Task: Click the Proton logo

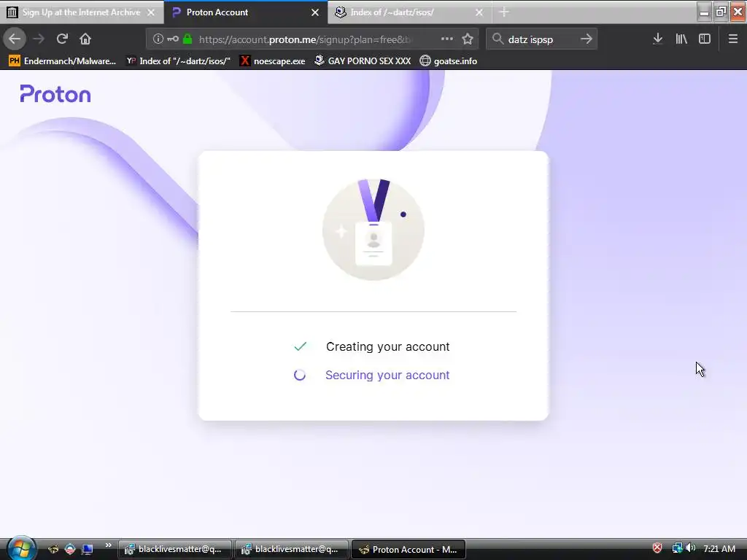Action: (x=55, y=94)
